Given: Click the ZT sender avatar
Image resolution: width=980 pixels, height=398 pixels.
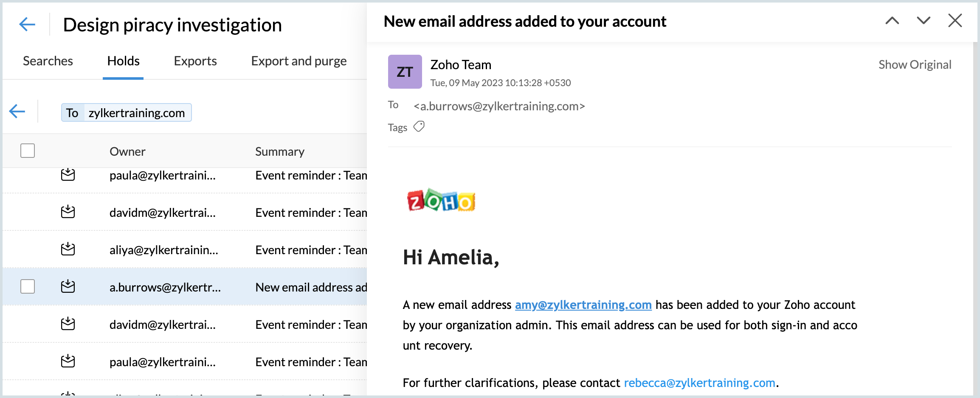Looking at the screenshot, I should tap(405, 72).
